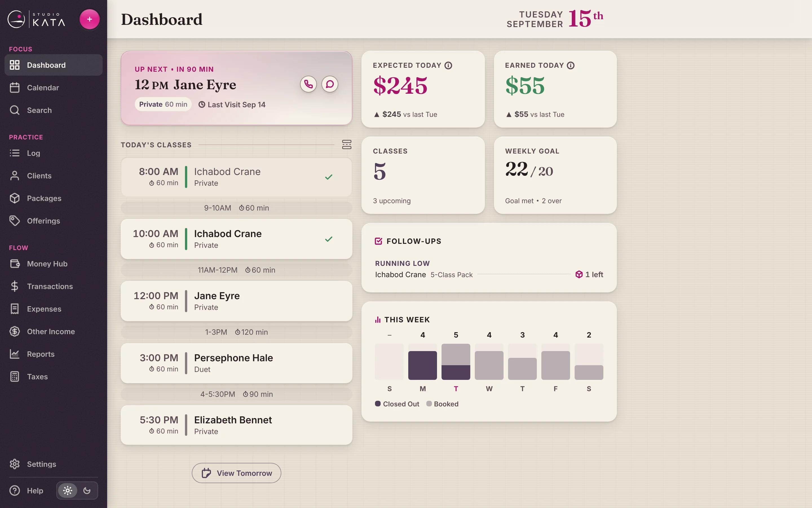Select the 3:00 PM Persephone Hale Duet class
The width and height of the screenshot is (812, 508).
(x=236, y=363)
